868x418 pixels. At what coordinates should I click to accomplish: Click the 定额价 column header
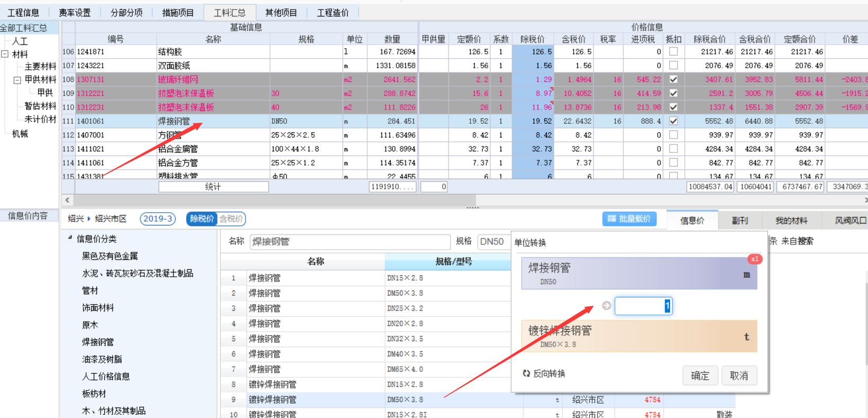click(469, 39)
